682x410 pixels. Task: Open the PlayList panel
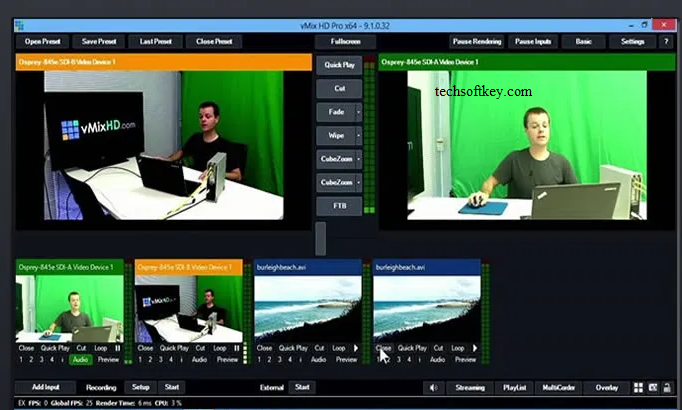515,387
